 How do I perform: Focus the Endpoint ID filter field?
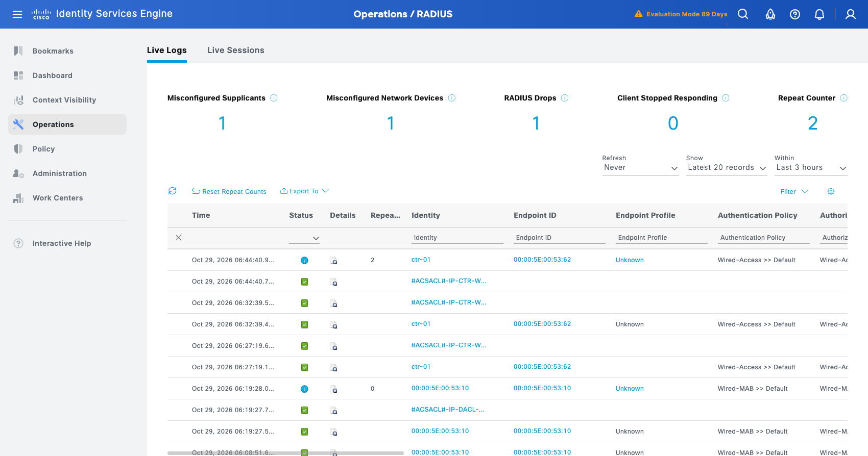click(560, 238)
